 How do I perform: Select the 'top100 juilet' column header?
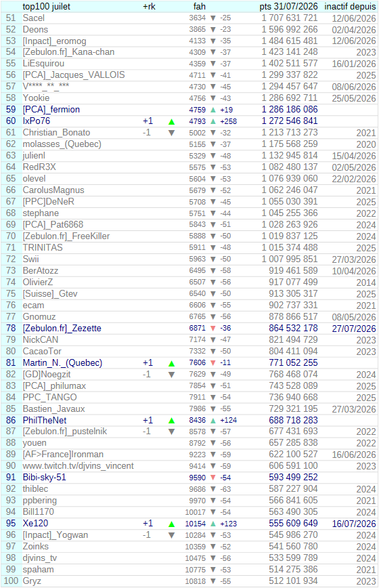click(x=47, y=6)
